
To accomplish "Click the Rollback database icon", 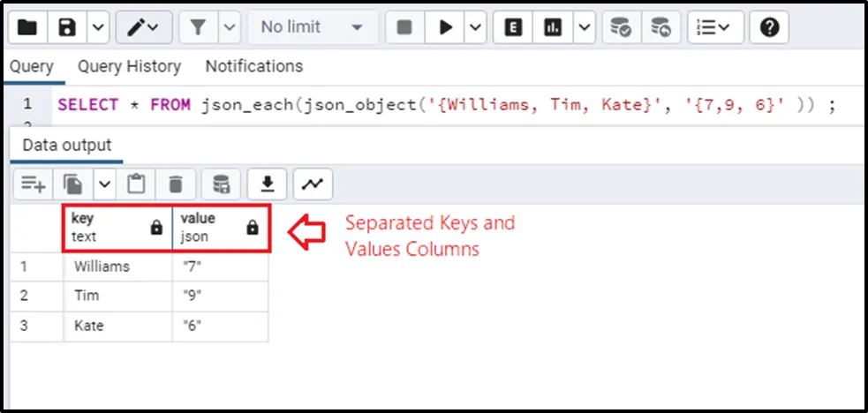I will tap(660, 27).
